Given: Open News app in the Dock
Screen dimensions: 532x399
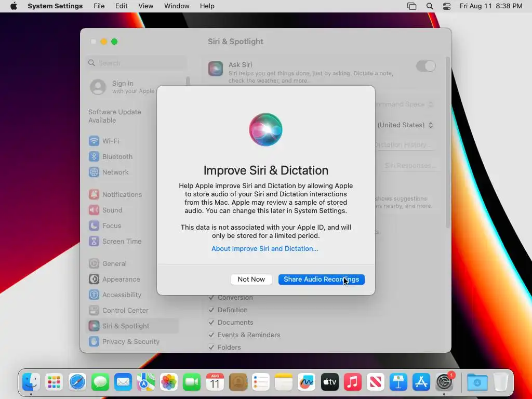Looking at the screenshot, I should point(376,382).
